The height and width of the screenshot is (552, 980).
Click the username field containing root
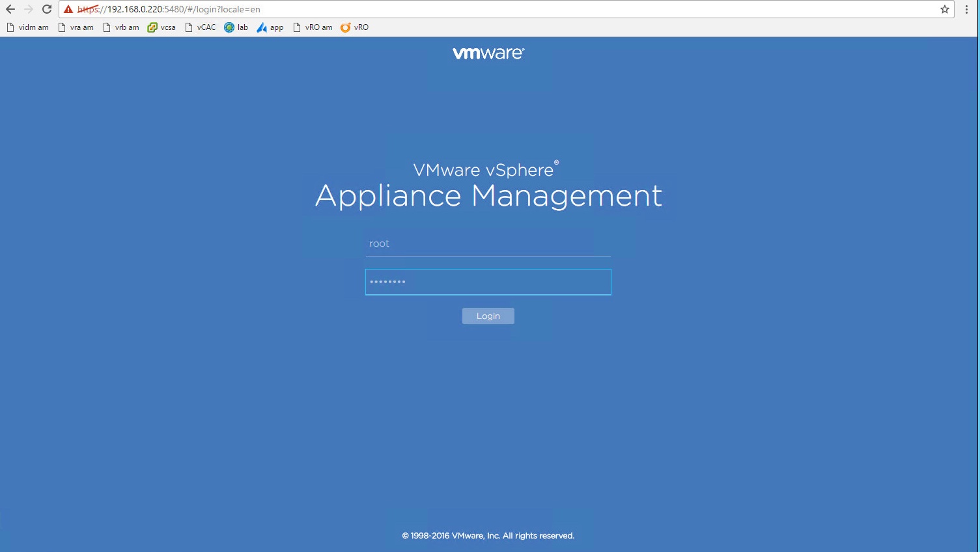tap(488, 244)
